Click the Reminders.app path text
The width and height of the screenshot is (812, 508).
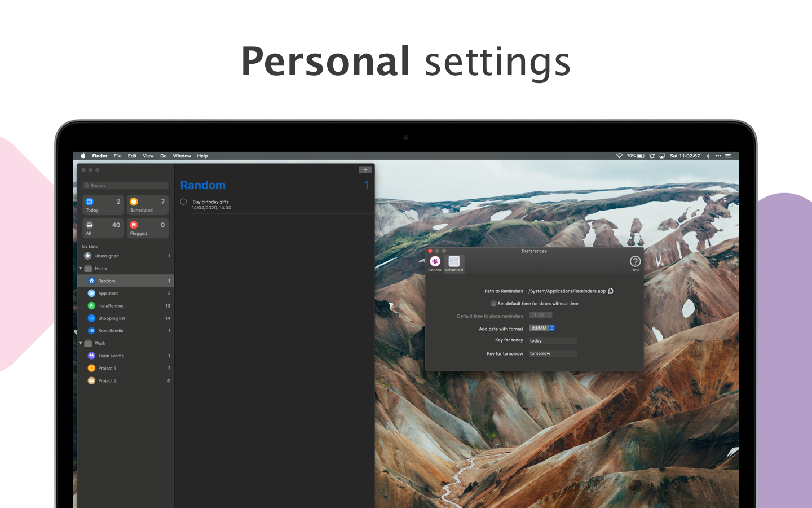(567, 291)
